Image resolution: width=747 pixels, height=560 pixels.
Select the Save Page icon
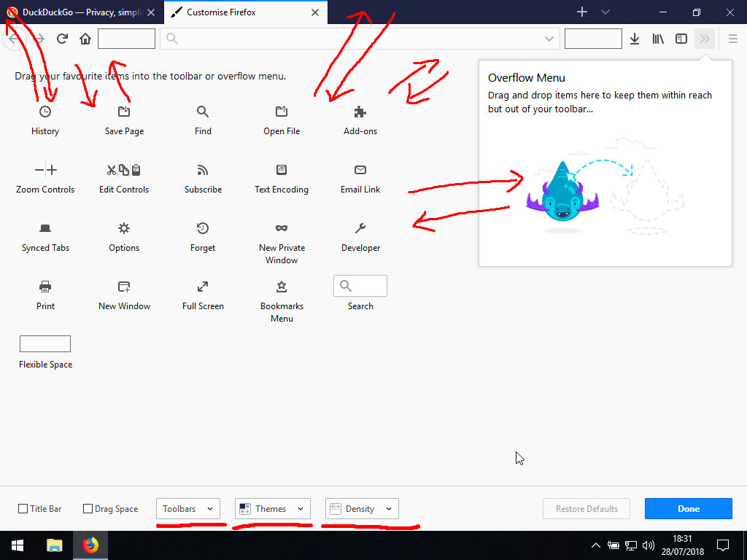(124, 112)
